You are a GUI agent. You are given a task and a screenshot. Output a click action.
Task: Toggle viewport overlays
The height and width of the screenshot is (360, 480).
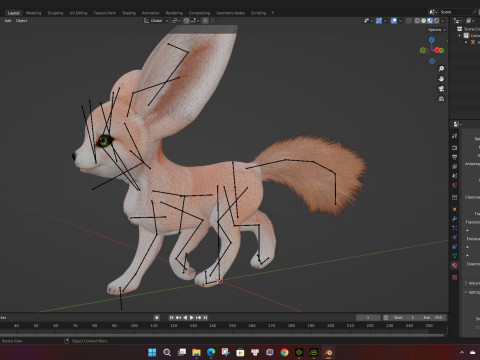394,21
